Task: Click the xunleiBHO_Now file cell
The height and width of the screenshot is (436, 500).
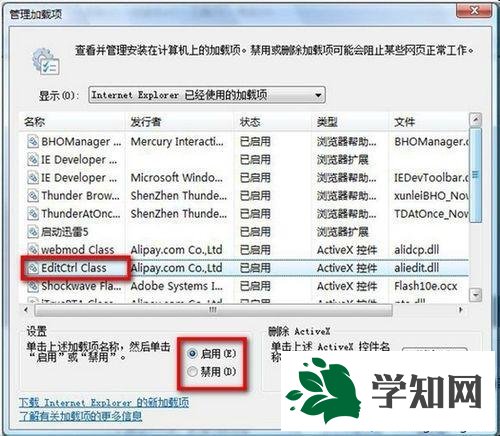Action: 432,196
